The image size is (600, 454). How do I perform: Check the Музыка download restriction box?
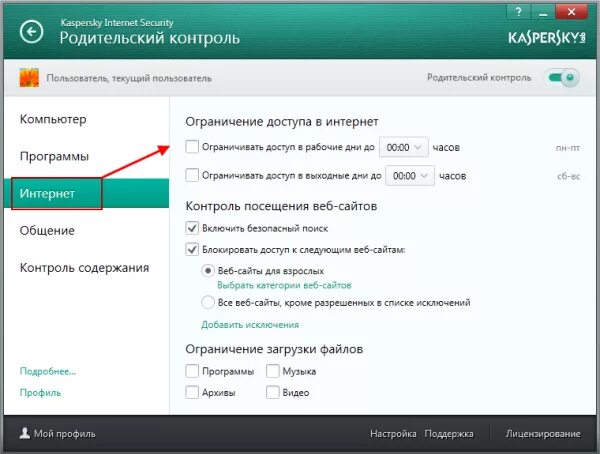click(272, 371)
